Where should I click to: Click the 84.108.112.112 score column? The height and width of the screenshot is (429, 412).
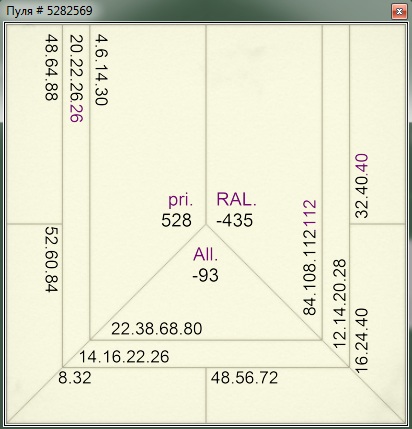(x=310, y=257)
